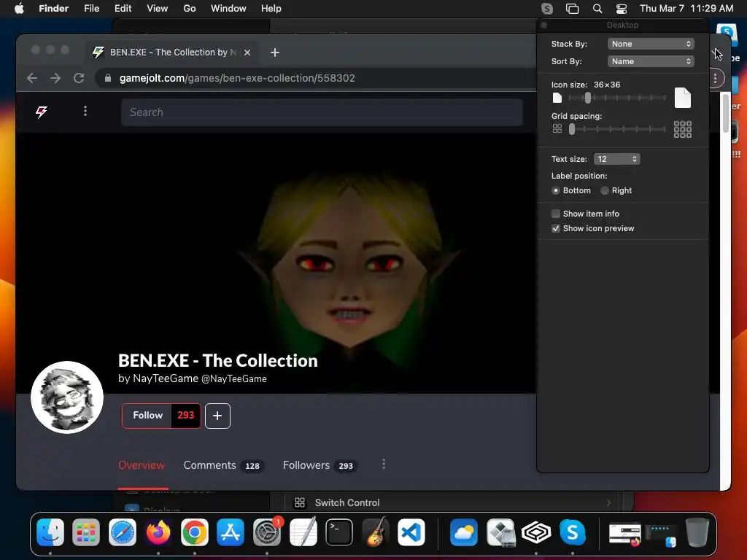747x560 pixels.
Task: Click Skype status icon in menu bar
Action: tap(547, 9)
